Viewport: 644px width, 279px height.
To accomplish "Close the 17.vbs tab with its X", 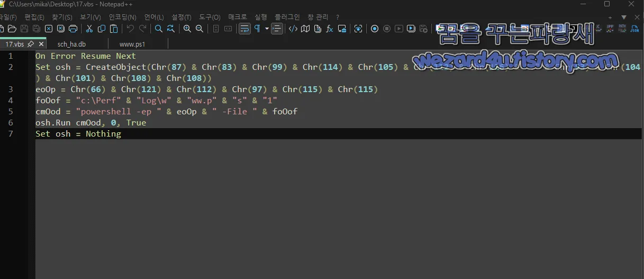I will (x=41, y=44).
